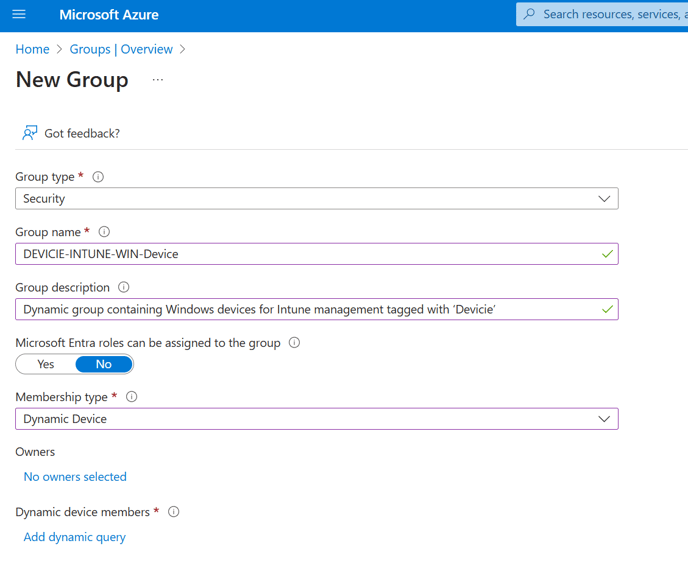Expand the Group type dropdown
Viewport: 688px width, 563px height.
coord(317,199)
